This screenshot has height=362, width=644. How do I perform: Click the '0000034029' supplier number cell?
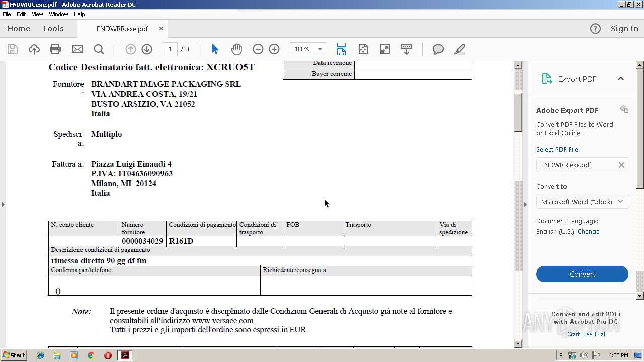[x=143, y=241]
